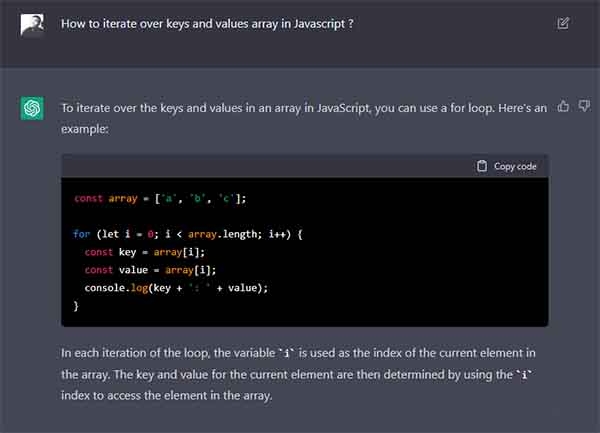Click the last sentence 'index to access the element'
Screen dimensions: 600x433
166,396
